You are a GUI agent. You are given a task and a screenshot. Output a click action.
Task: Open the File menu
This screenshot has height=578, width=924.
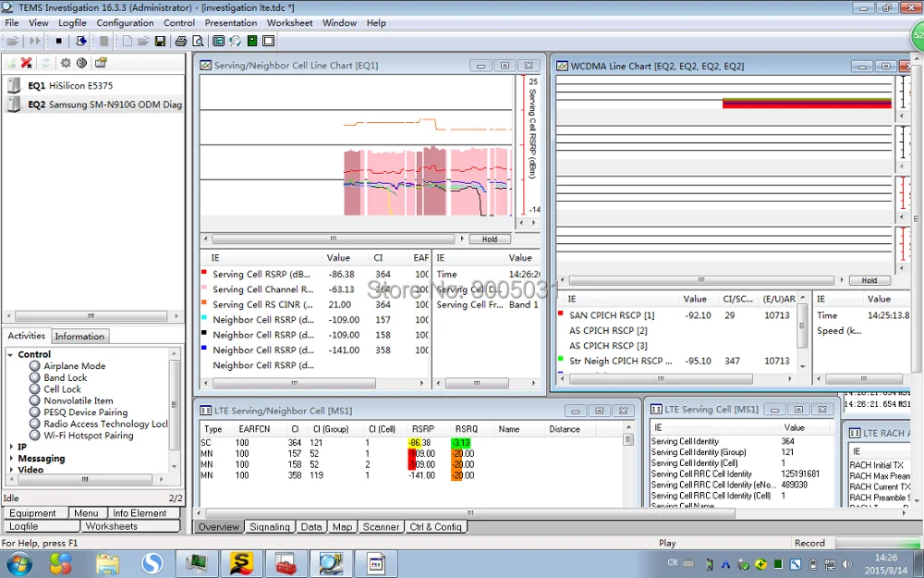pos(12,23)
